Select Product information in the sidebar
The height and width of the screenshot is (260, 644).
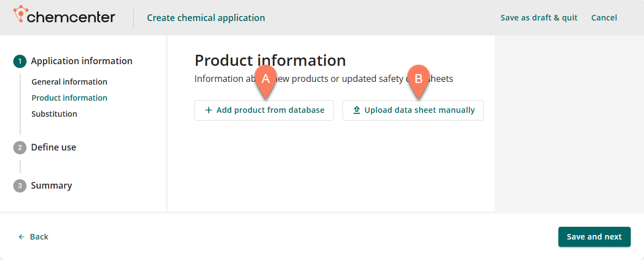69,98
